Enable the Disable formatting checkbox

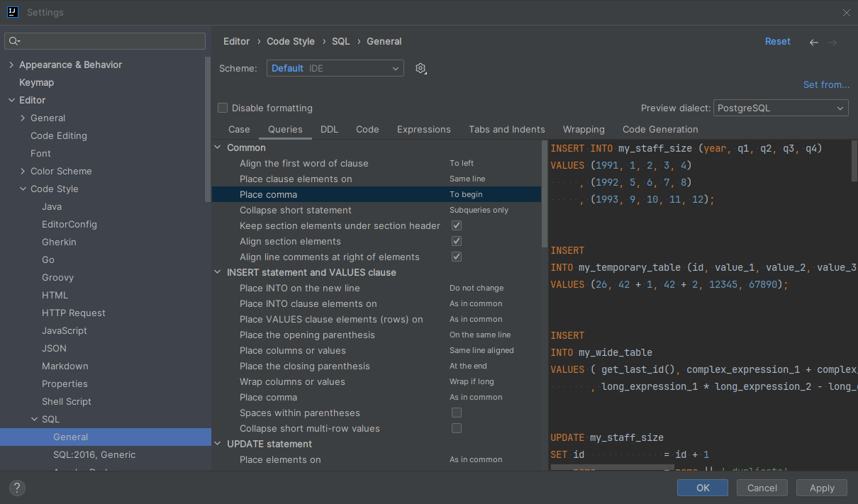223,108
